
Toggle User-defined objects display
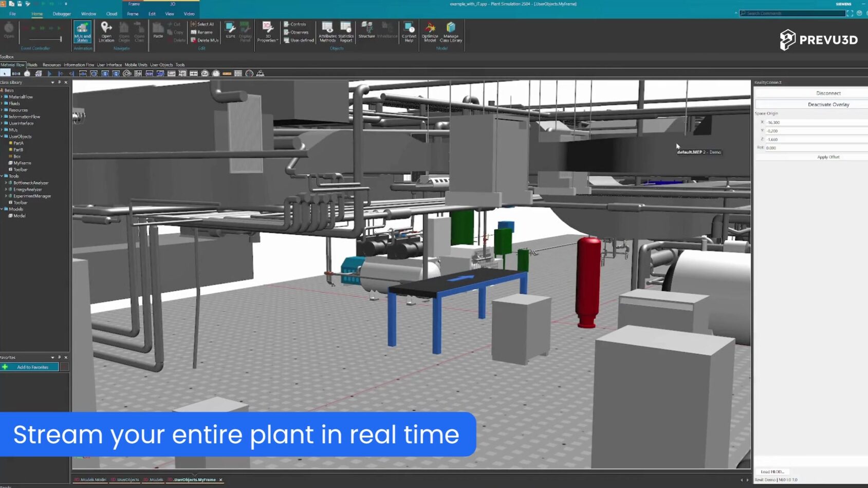pyautogui.click(x=299, y=41)
